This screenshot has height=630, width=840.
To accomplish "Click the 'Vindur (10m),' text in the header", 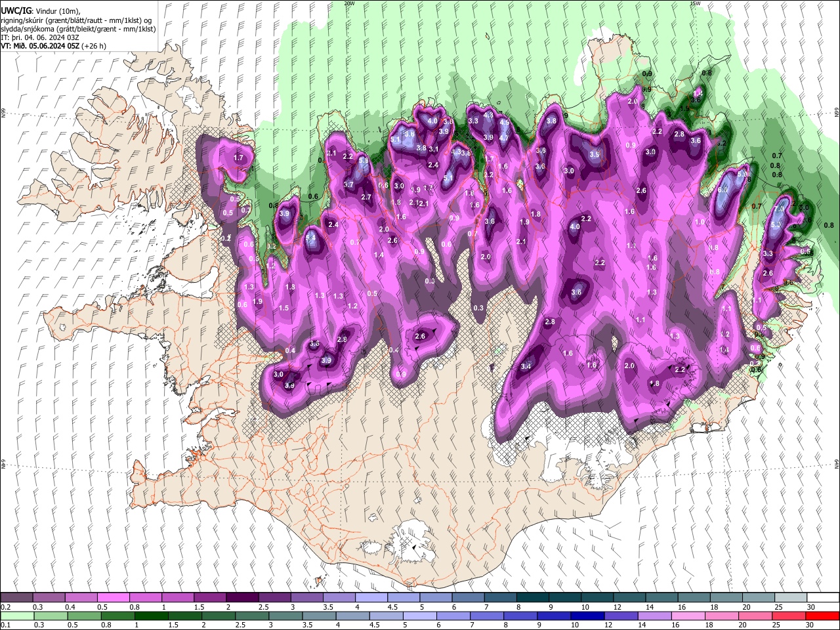I will click(x=57, y=11).
